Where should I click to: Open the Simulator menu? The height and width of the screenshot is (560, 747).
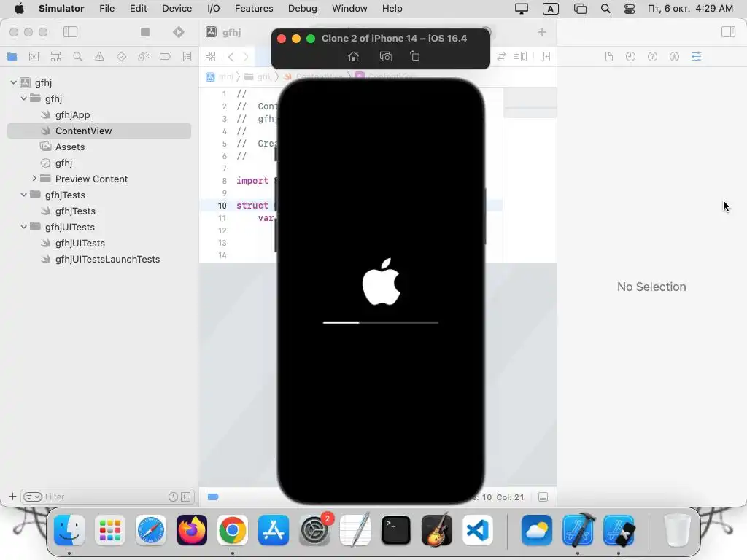point(61,9)
